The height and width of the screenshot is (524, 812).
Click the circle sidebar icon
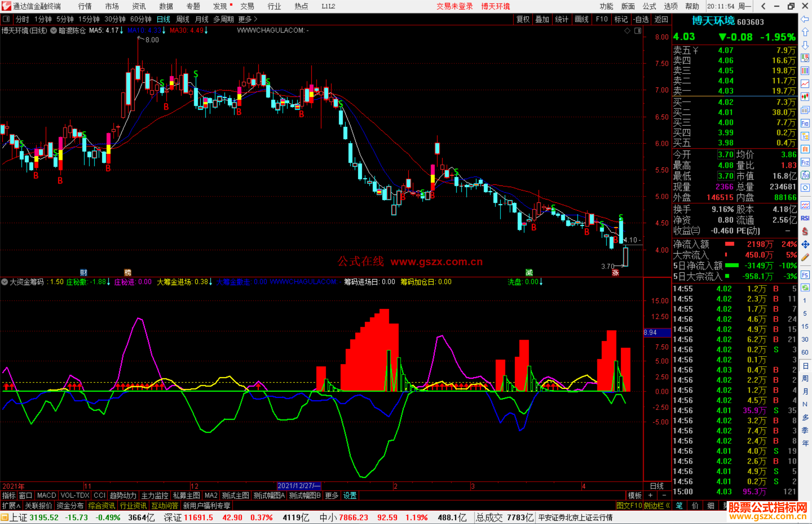(805, 188)
